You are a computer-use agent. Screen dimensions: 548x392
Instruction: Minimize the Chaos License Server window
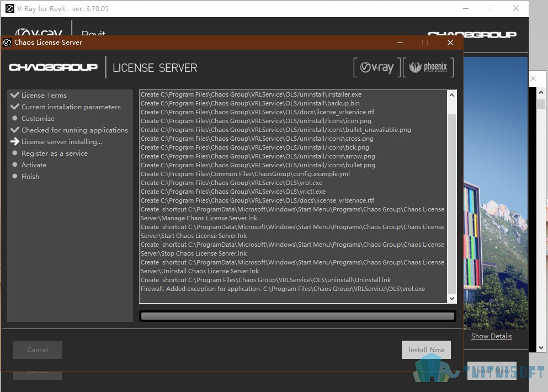tap(400, 43)
